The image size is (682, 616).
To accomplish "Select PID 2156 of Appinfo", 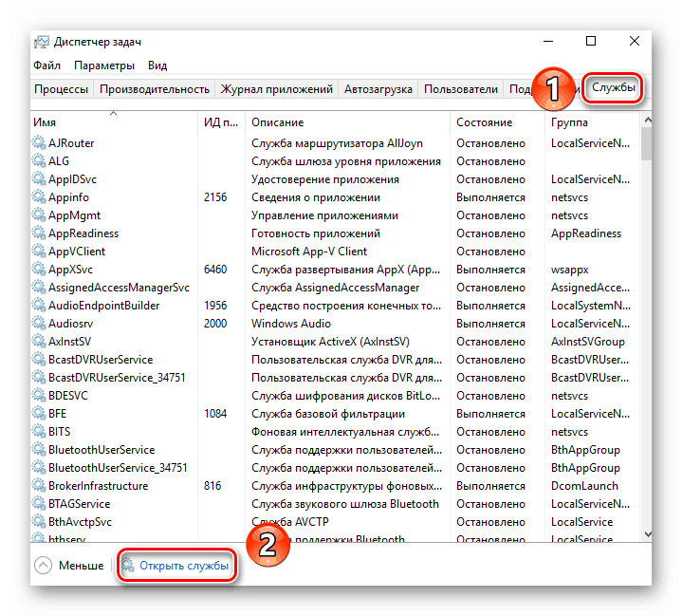I will click(x=215, y=197).
